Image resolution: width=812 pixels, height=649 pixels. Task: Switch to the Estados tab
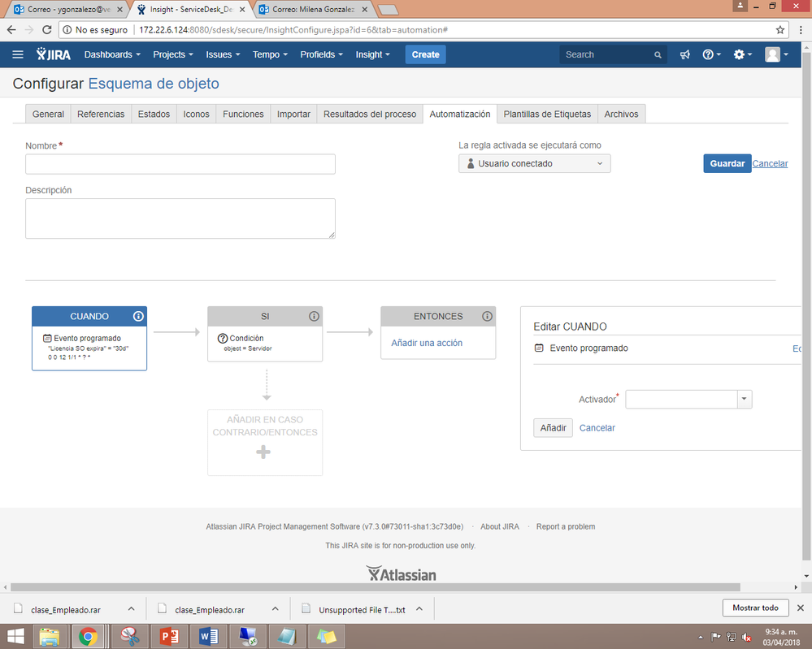154,114
